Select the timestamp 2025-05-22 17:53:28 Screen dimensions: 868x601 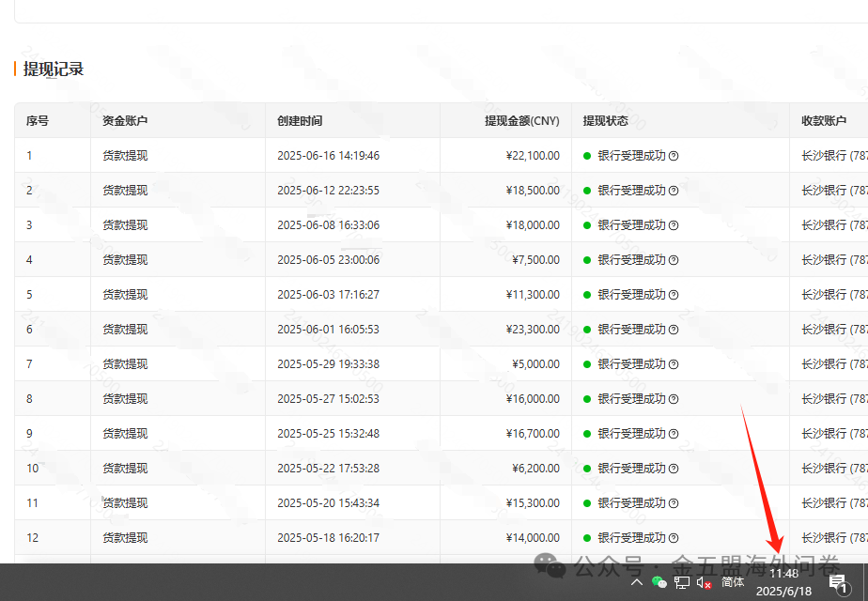coord(328,469)
